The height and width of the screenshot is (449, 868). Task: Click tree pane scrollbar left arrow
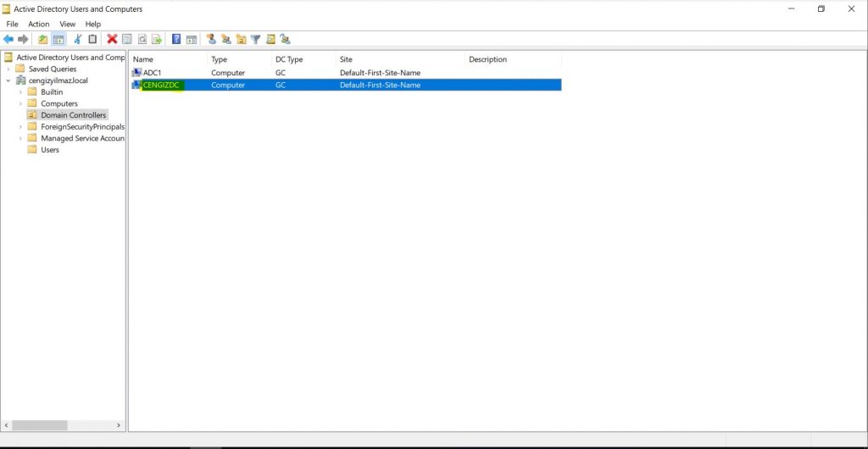(x=7, y=425)
